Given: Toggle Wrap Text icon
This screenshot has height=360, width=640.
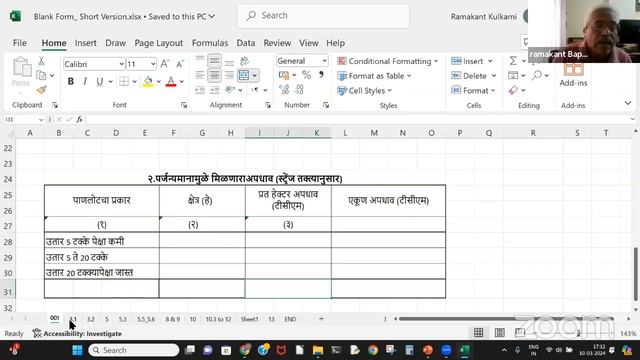Looking at the screenshot, I should (244, 61).
